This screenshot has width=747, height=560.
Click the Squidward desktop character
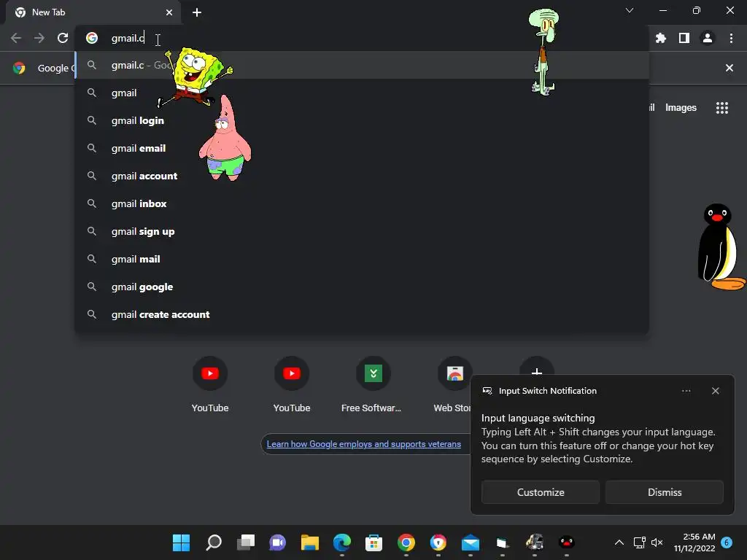click(x=543, y=52)
